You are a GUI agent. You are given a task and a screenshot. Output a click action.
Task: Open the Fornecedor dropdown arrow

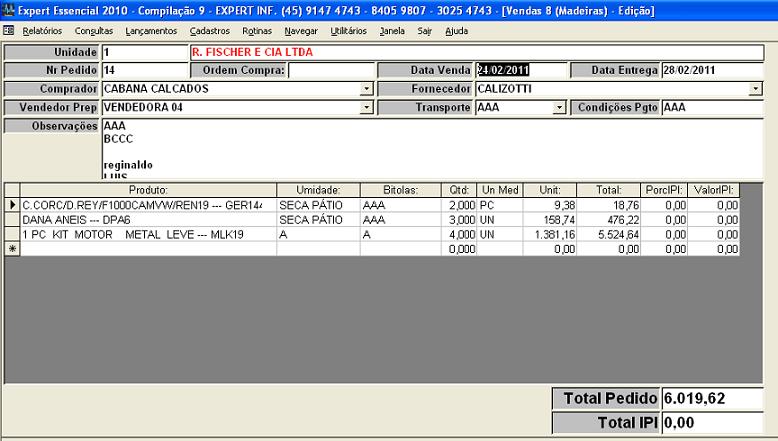click(x=755, y=89)
